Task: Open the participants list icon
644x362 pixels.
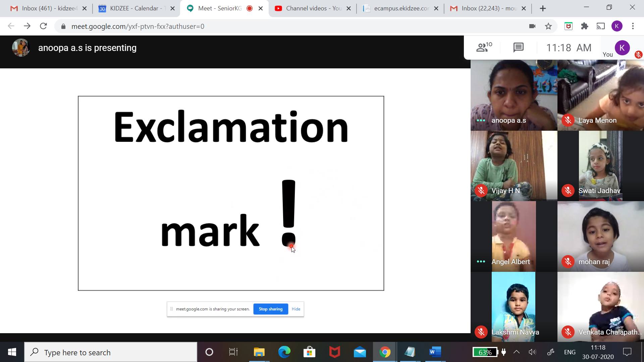Action: 484,47
